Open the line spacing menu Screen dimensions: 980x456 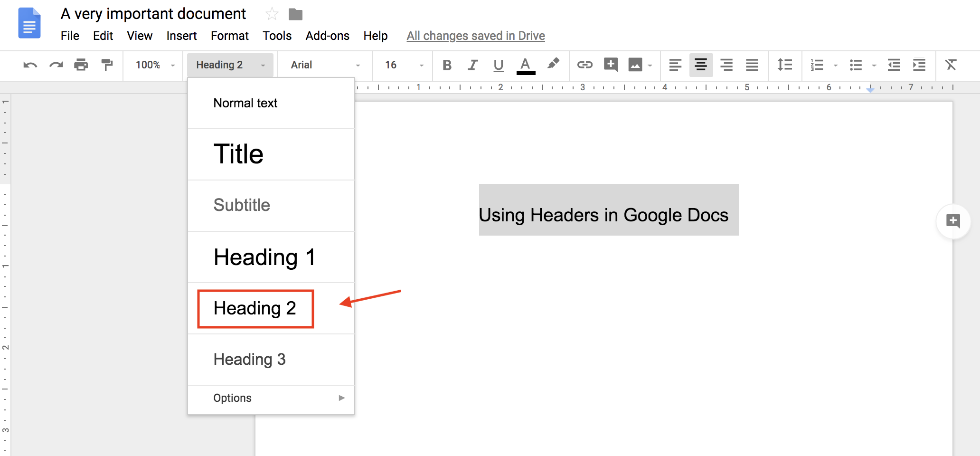pos(784,65)
